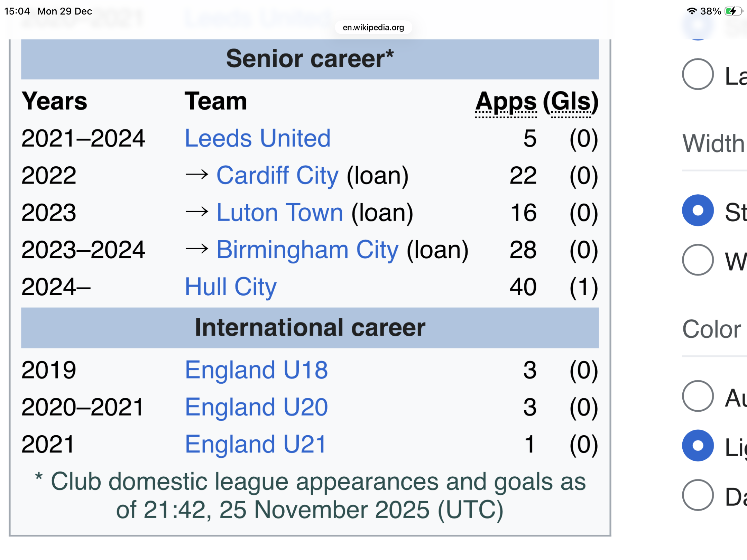The height and width of the screenshot is (560, 747).
Task: Open the Cardiff City loan link
Action: tap(277, 175)
